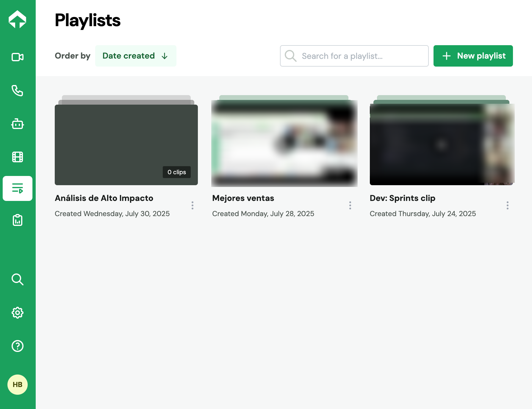Viewport: 532px width, 409px height.
Task: Open options menu for Dev: Sprints clip
Action: click(508, 205)
